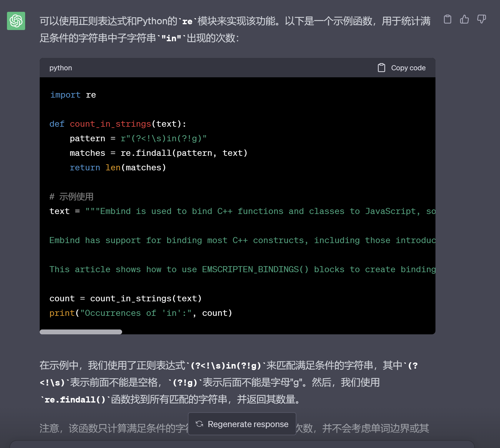The image size is (500, 448).
Task: Click the code block horizontal scrollbar thumb
Action: pyautogui.click(x=81, y=332)
